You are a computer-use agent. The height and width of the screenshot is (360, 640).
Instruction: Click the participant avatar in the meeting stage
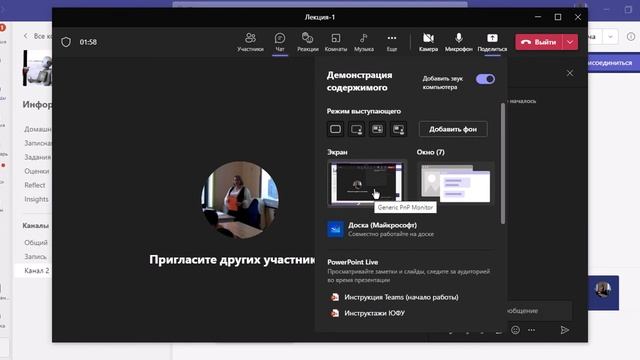[240, 200]
